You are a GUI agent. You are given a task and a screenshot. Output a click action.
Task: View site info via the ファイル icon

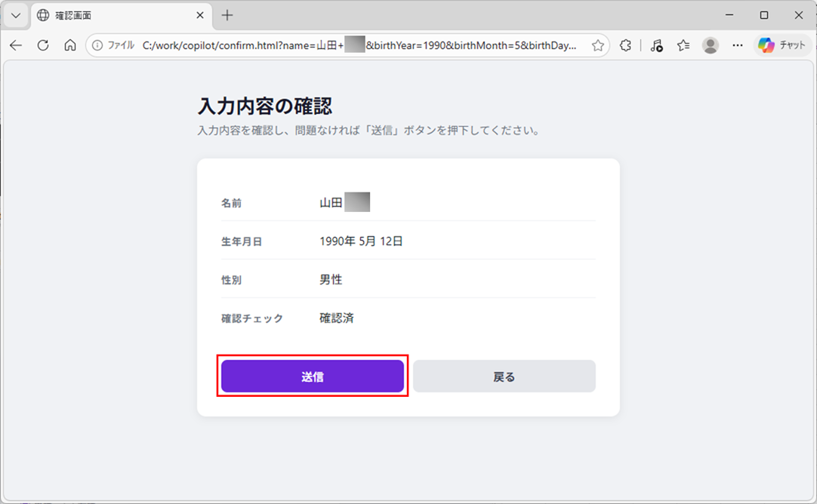(x=113, y=45)
